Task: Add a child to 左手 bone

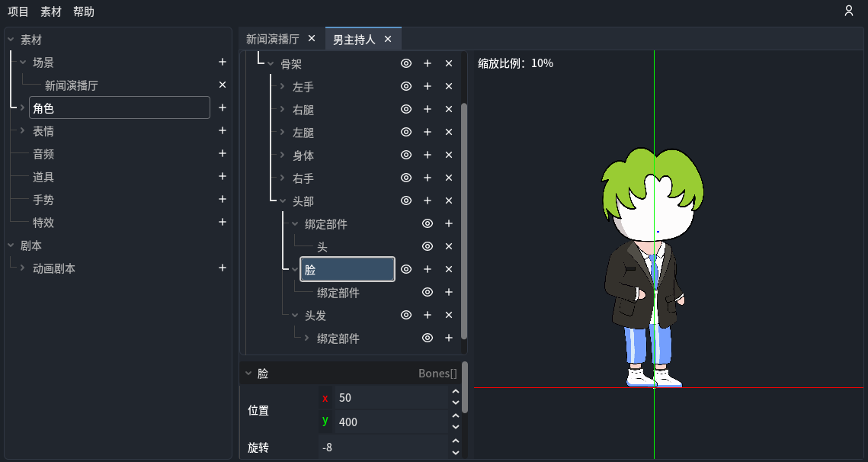Action: coord(428,87)
